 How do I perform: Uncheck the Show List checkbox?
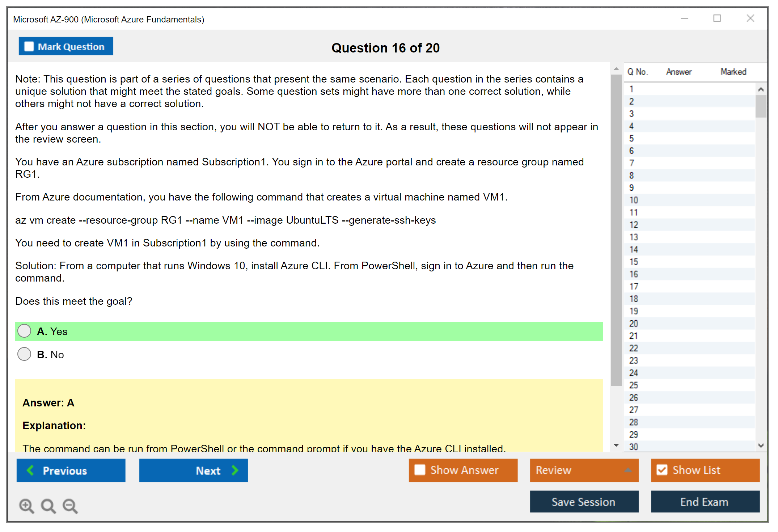pyautogui.click(x=662, y=470)
